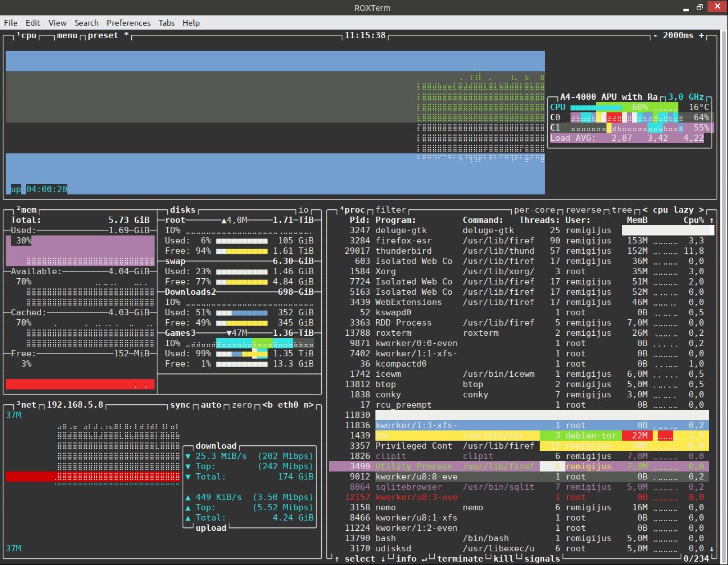Image resolution: width=728 pixels, height=565 pixels.
Task: Switch to next network interface with n>
Action: pos(309,405)
